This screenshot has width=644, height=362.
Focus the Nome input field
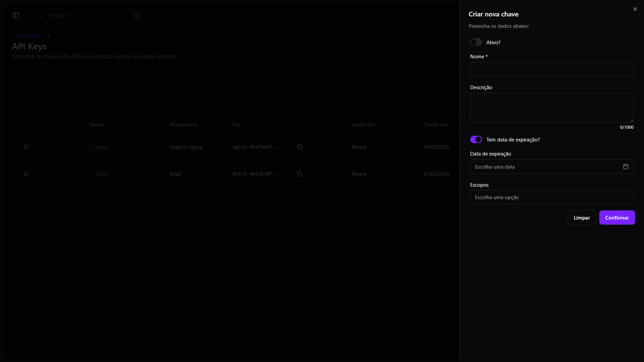click(551, 69)
